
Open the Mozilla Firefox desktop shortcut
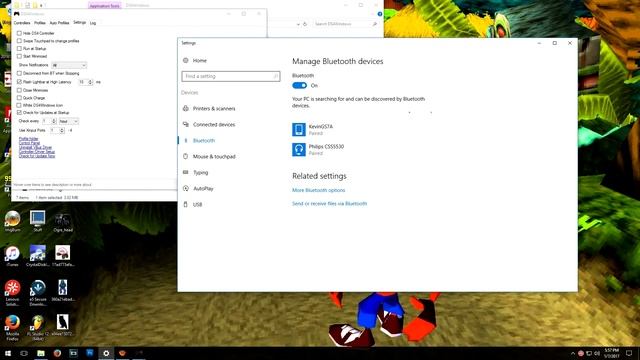click(12, 327)
